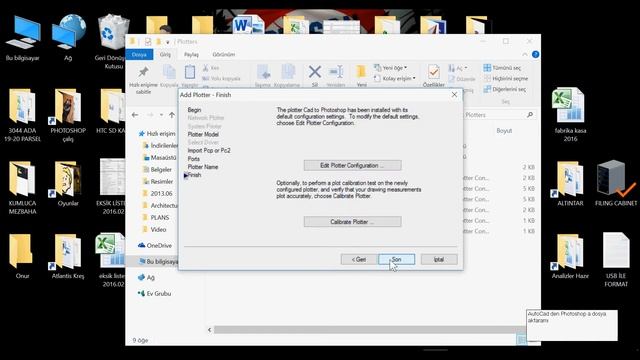Screen dimensions: 640x360
Task: Select Ağ in navigation pane
Action: (x=146, y=278)
